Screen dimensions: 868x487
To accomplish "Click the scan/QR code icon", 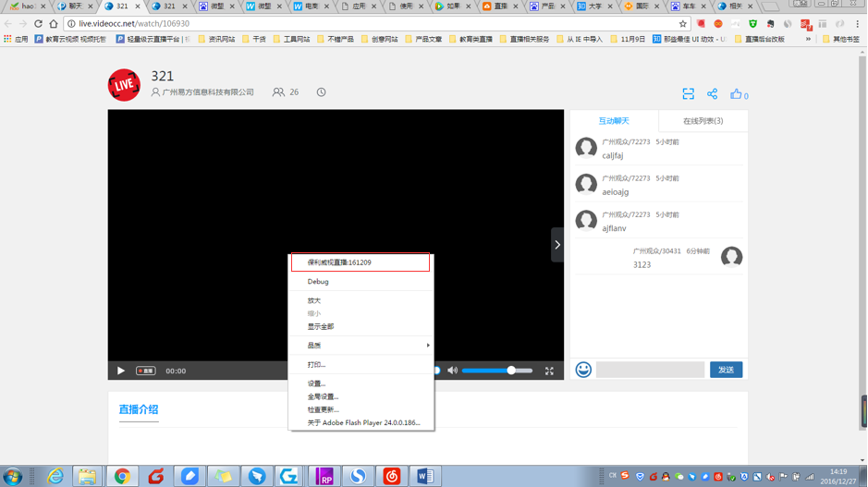I will pyautogui.click(x=688, y=94).
